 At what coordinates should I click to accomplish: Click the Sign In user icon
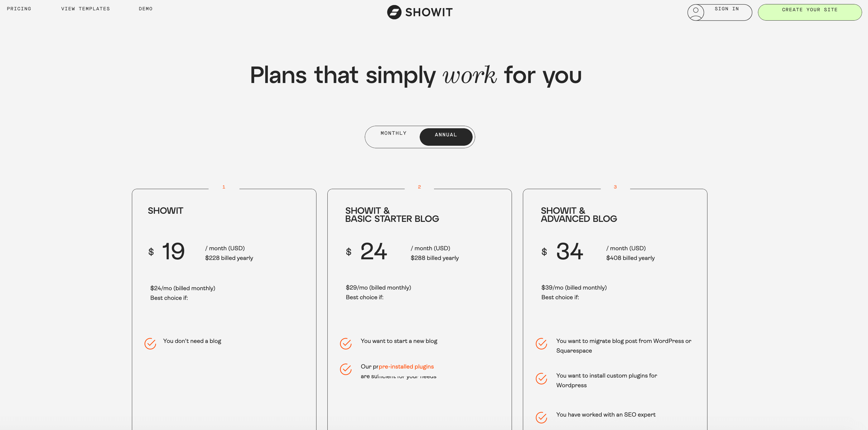tap(696, 12)
